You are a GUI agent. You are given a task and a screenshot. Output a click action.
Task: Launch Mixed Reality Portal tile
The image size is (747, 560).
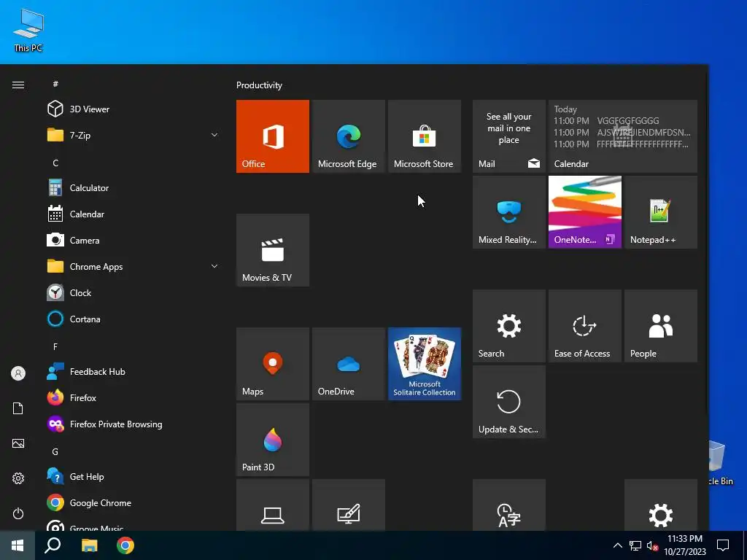coord(508,212)
